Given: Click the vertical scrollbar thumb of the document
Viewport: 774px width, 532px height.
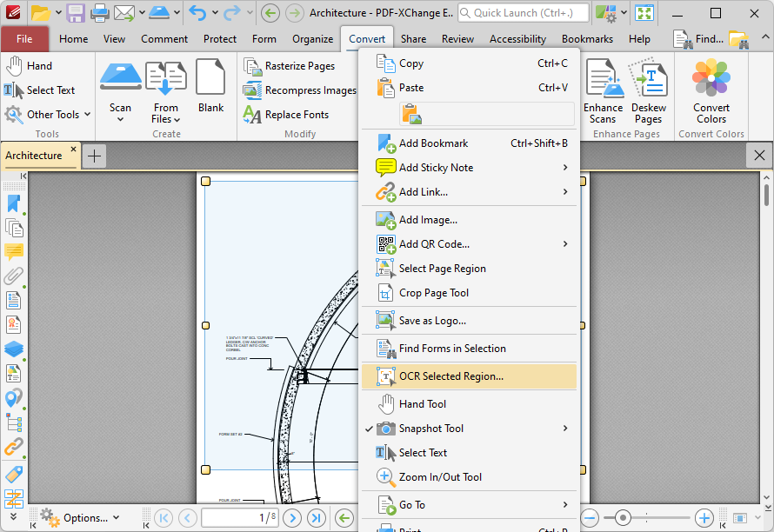Looking at the screenshot, I should click(766, 195).
